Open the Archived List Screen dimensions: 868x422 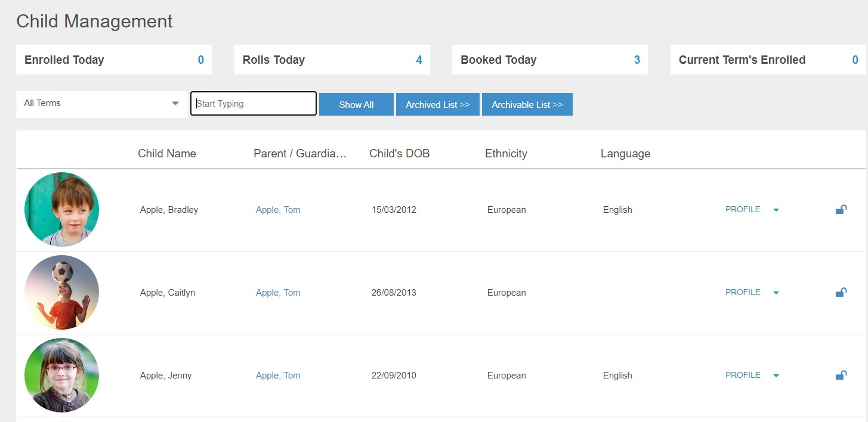pyautogui.click(x=438, y=104)
